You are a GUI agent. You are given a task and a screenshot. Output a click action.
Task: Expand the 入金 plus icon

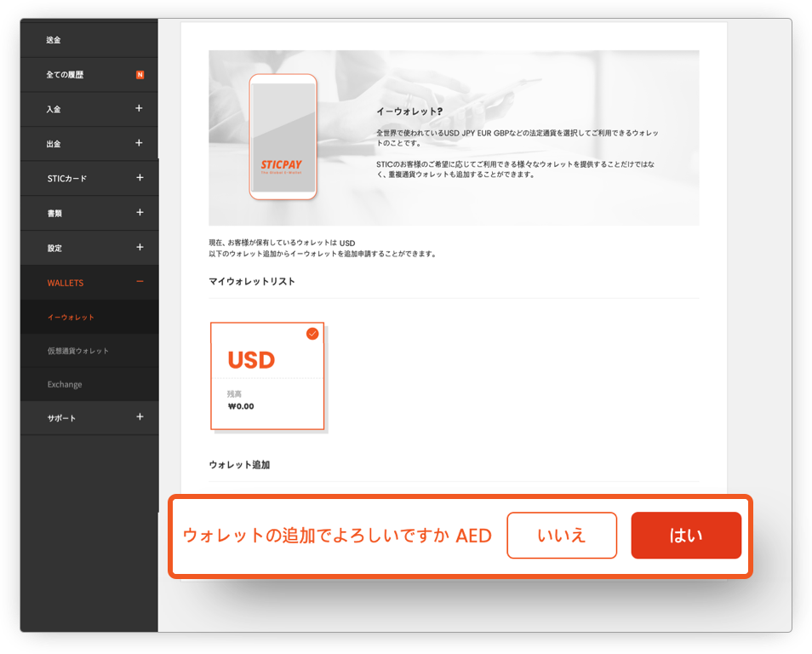(x=139, y=108)
